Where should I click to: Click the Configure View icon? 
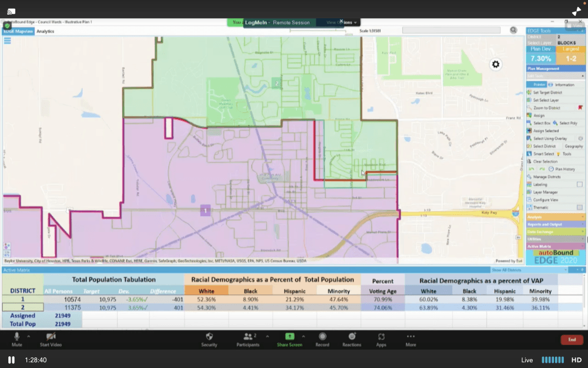pyautogui.click(x=529, y=200)
